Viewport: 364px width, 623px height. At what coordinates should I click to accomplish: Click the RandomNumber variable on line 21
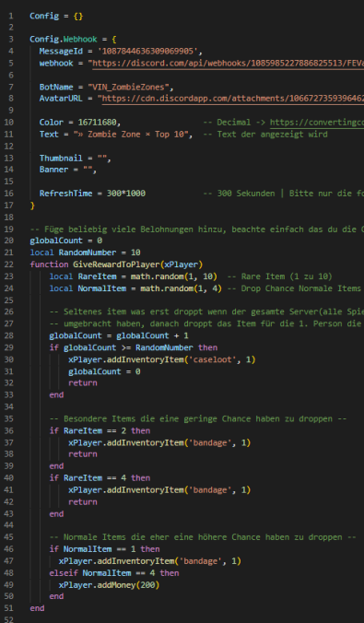[88, 253]
